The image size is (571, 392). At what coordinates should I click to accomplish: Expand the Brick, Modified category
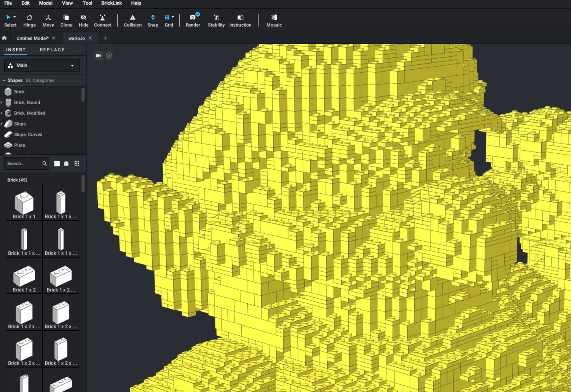2,113
